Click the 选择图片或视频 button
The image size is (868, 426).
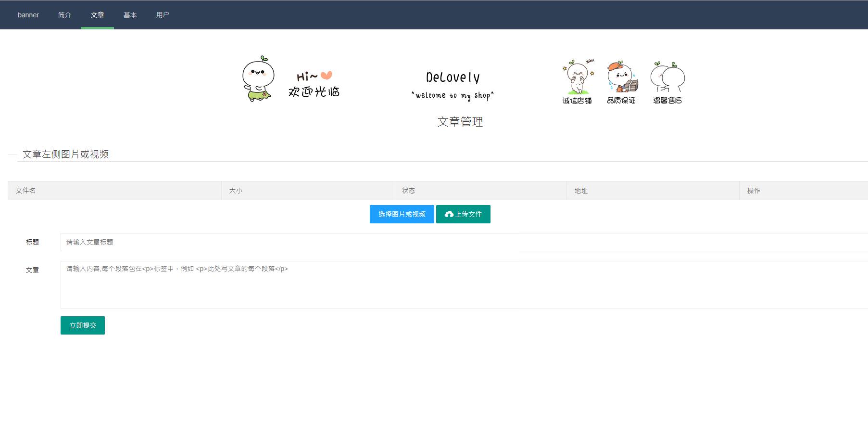[x=402, y=214]
